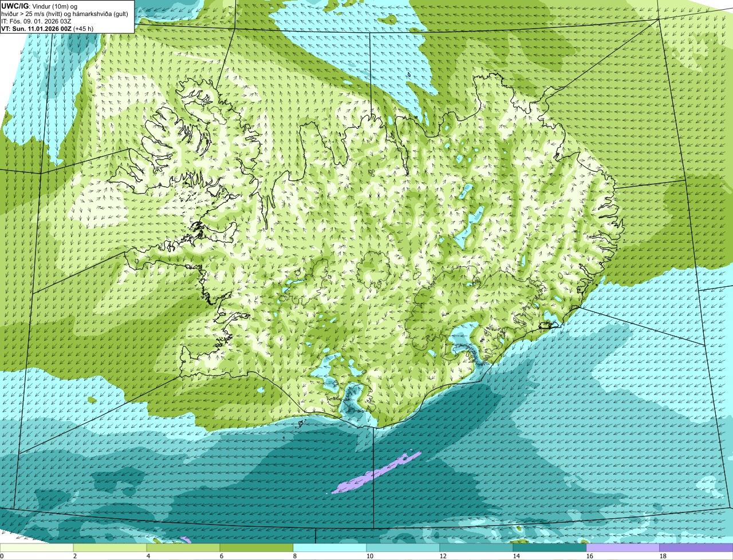Click the 16–18 m/s light purple legend swatch
Viewport: 733px width, 560px height.
click(x=623, y=548)
